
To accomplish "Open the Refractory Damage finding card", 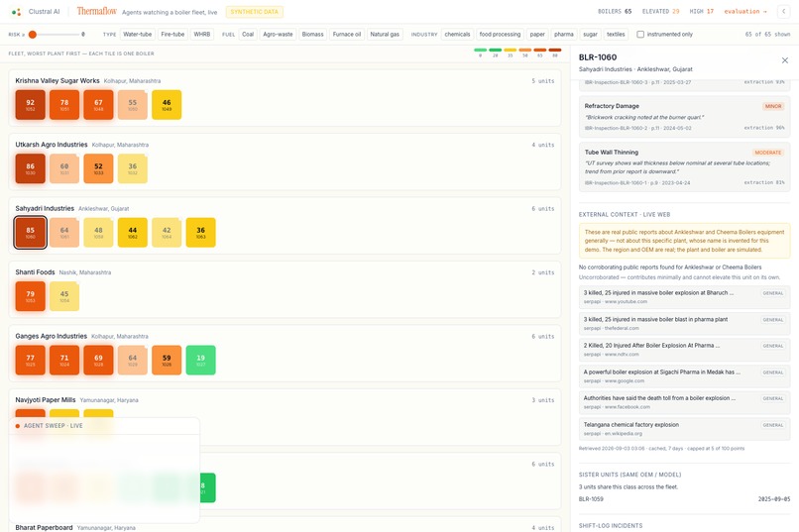I will (684, 117).
